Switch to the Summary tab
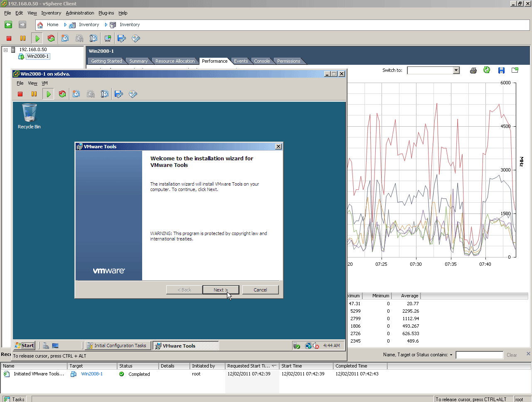532x402 pixels. pos(138,61)
